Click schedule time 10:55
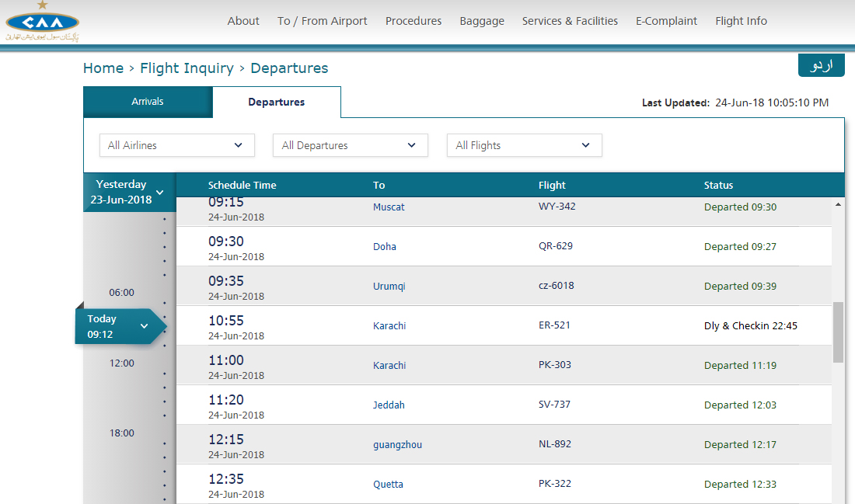Viewport: 855px width, 504px height. point(225,321)
